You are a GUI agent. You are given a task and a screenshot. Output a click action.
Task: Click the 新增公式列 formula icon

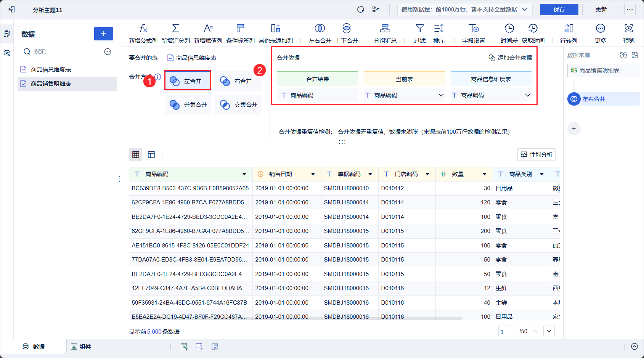point(143,29)
